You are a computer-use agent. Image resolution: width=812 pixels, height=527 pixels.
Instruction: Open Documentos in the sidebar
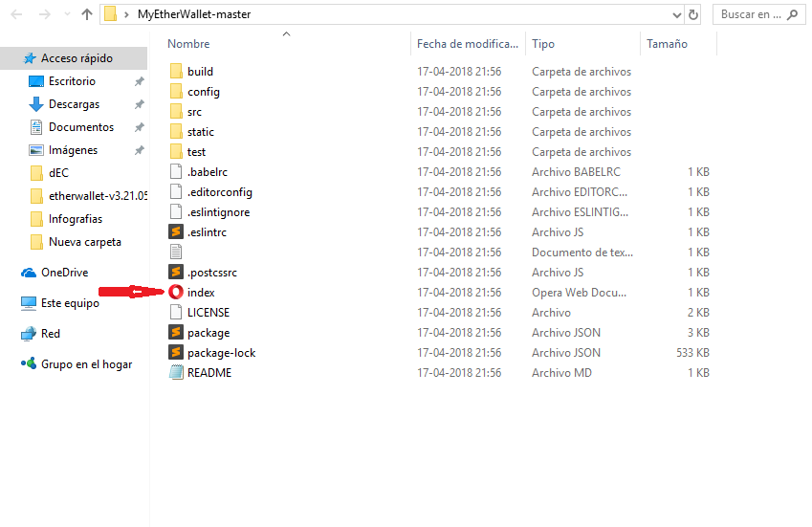pyautogui.click(x=81, y=127)
